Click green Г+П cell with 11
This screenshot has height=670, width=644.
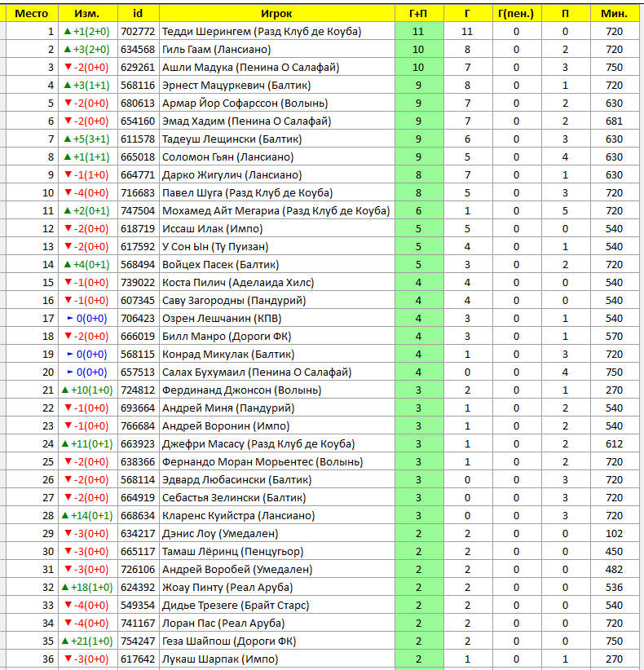[x=419, y=31]
